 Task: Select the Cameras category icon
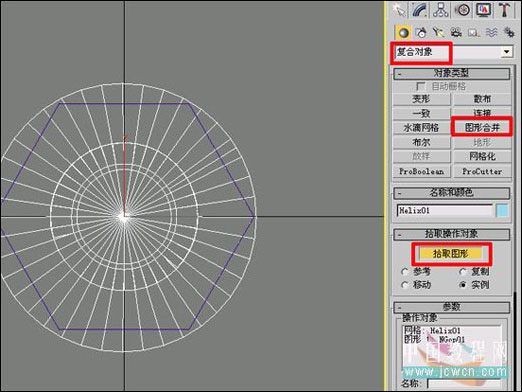coord(456,32)
